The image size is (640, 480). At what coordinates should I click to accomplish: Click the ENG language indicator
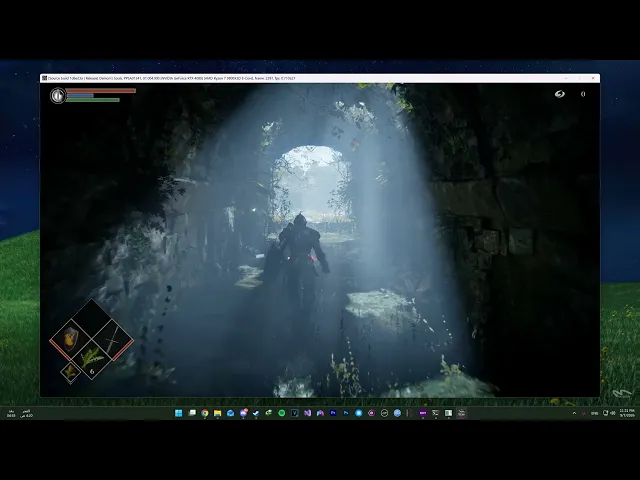595,413
